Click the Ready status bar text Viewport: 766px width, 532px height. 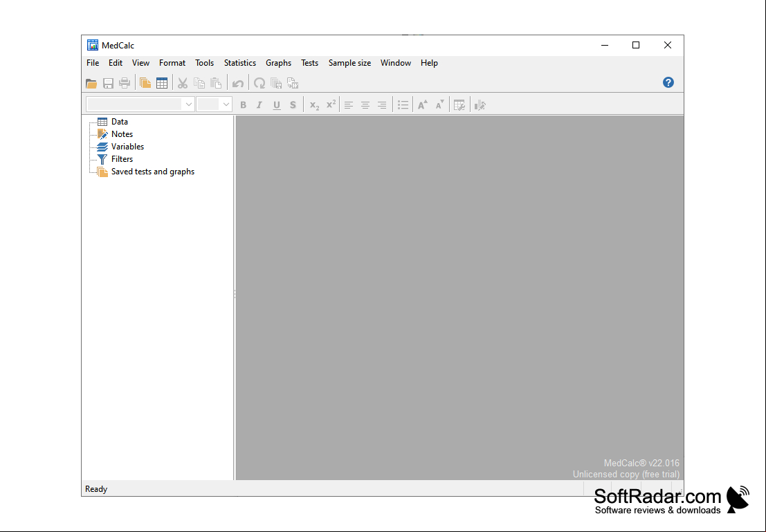point(96,489)
